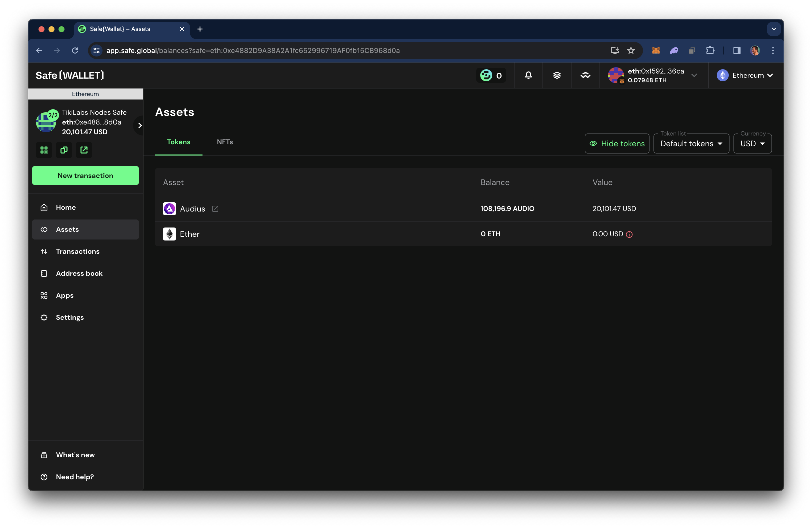Expand the Ethereum network selector

[x=745, y=75]
